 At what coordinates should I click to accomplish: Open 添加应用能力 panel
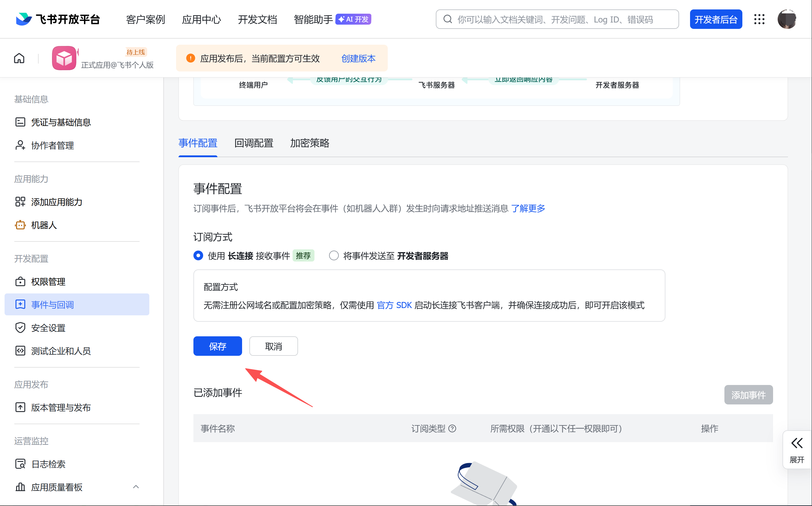point(57,202)
